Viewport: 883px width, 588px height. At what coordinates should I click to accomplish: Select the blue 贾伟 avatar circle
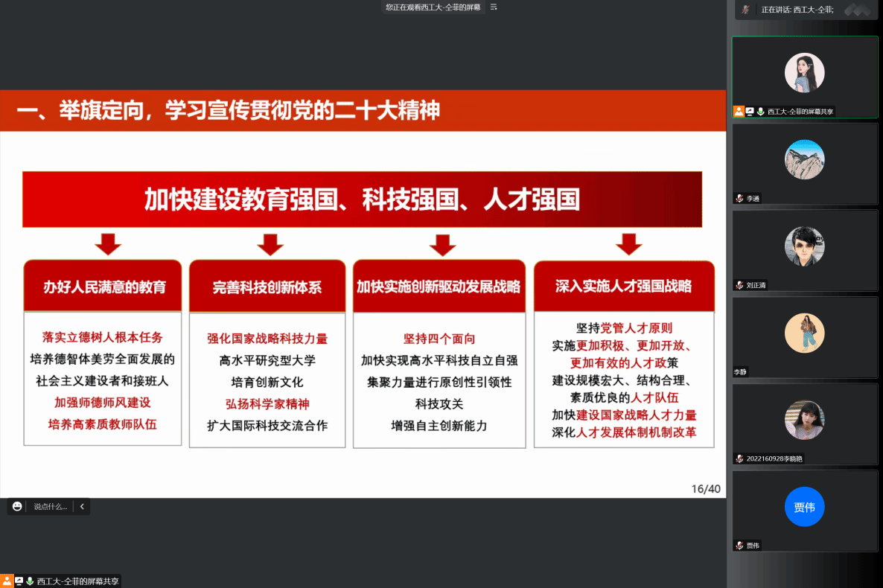click(x=804, y=507)
